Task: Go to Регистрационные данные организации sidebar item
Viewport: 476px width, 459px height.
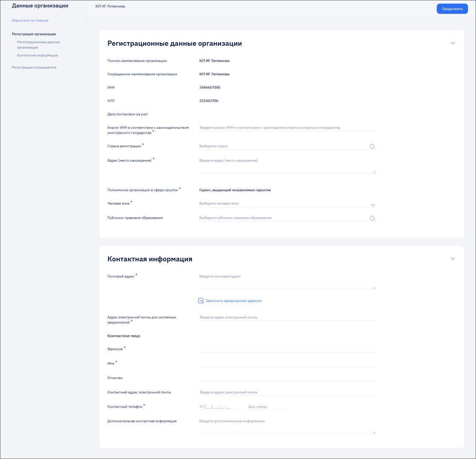Action: [x=38, y=44]
